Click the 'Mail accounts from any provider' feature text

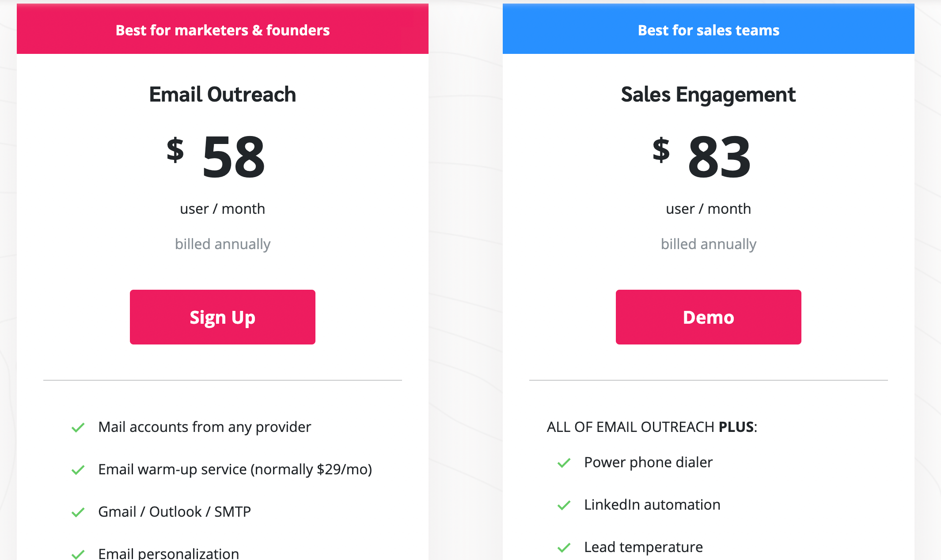pos(205,427)
